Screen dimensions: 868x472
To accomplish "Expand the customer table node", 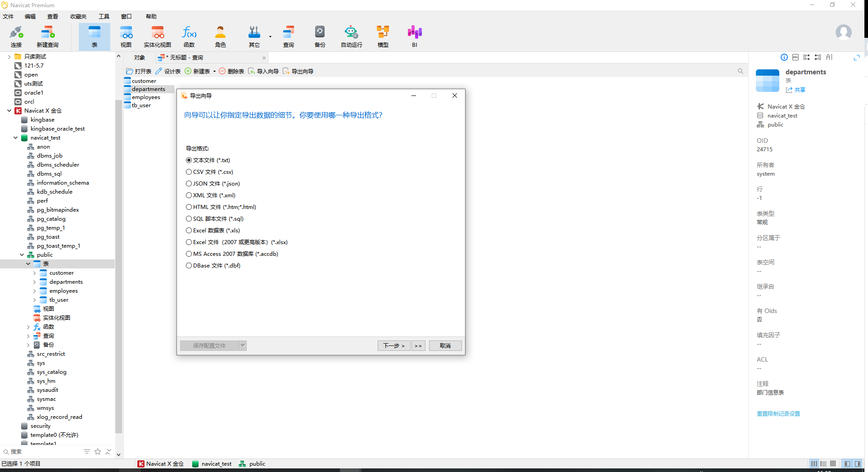I will click(x=34, y=273).
